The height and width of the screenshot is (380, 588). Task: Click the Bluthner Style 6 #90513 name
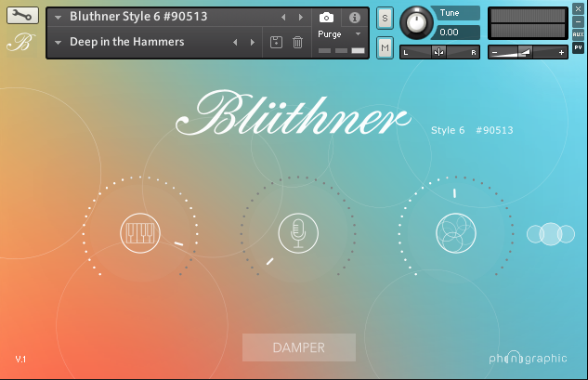(138, 17)
